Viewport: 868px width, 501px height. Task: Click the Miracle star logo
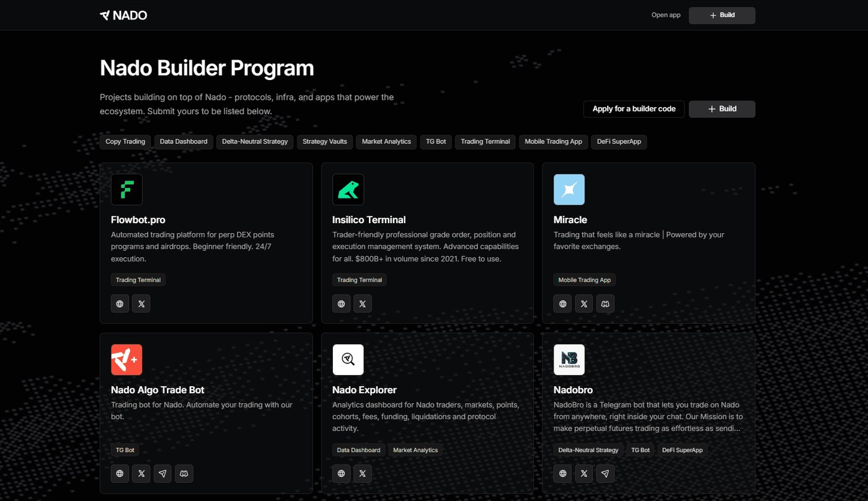coord(569,190)
